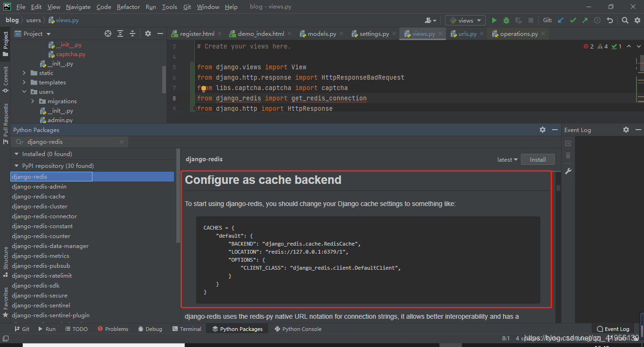The height and width of the screenshot is (347, 644).
Task: Show Git history clock icon
Action: pos(597,20)
